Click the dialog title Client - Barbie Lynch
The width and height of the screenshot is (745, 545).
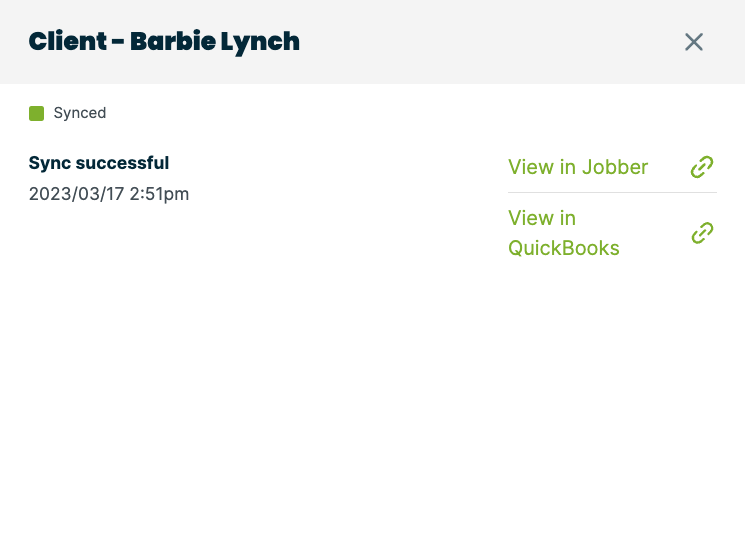(164, 42)
